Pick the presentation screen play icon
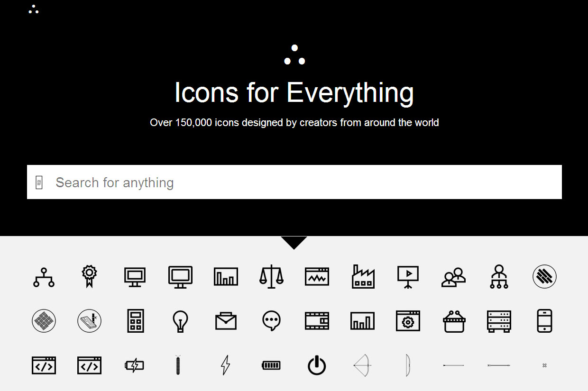Image resolution: width=588 pixels, height=391 pixels. pyautogui.click(x=408, y=277)
